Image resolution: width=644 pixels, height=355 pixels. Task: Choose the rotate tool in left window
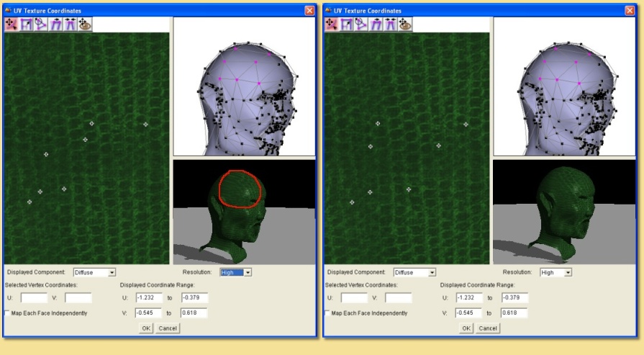click(x=40, y=24)
